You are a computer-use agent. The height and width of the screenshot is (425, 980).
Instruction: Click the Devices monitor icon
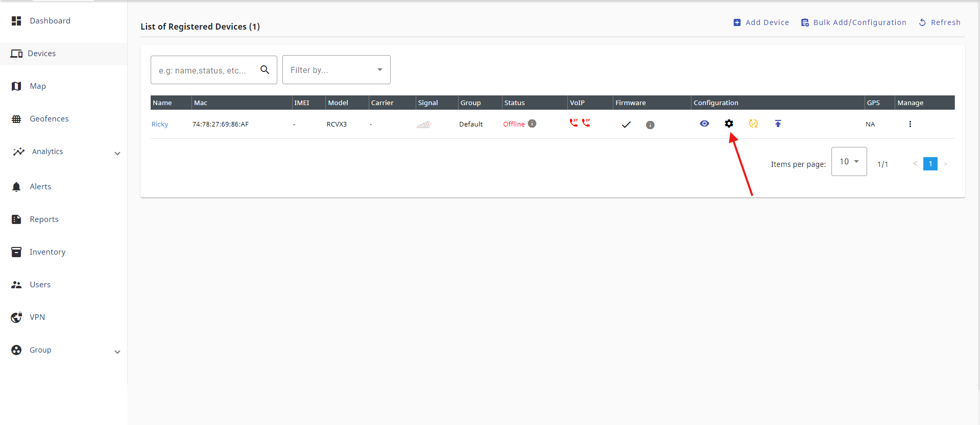point(16,54)
